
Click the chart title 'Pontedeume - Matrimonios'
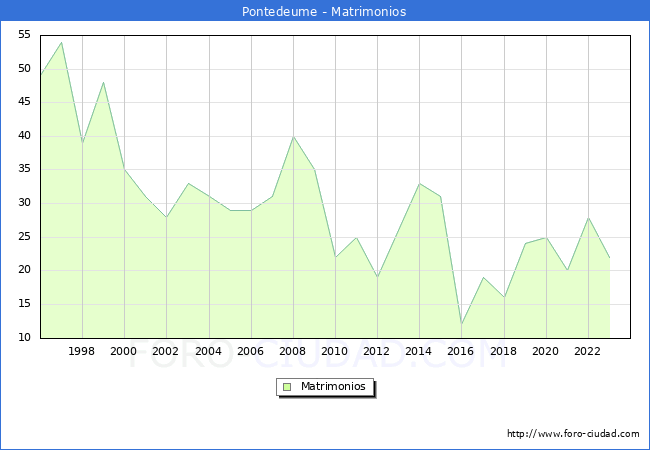click(x=324, y=11)
